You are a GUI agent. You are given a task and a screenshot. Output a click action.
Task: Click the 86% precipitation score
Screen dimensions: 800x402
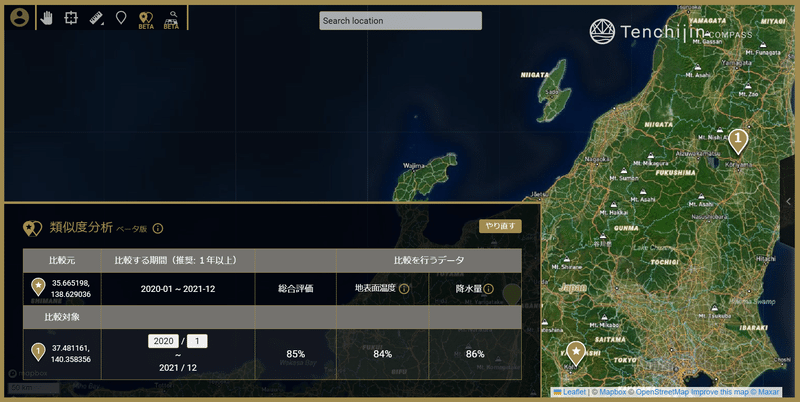coord(475,354)
